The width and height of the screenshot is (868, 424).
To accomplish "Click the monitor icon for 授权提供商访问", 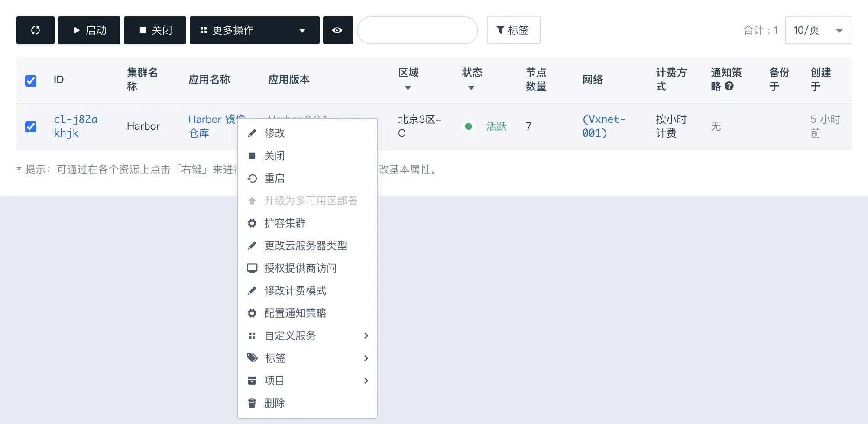I will [x=252, y=268].
